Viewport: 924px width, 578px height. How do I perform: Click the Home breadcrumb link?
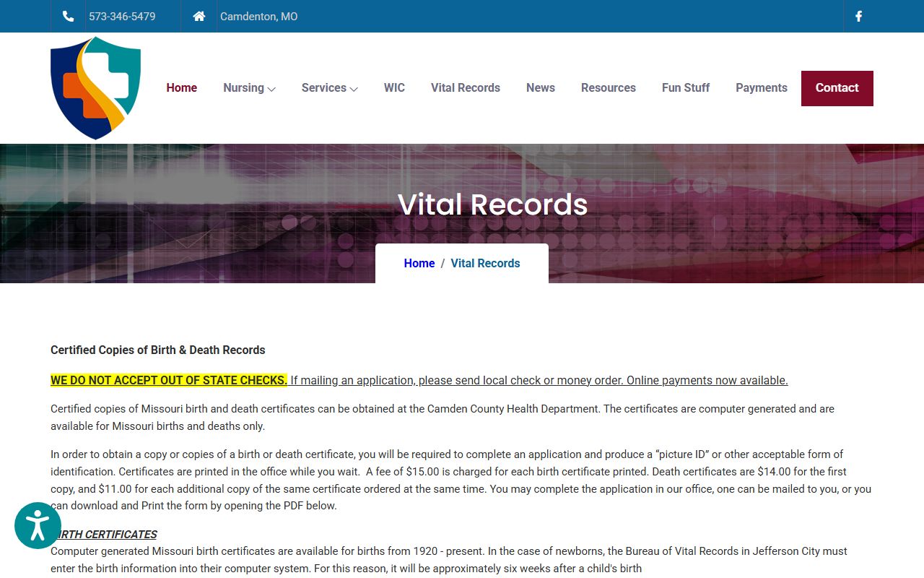point(419,263)
